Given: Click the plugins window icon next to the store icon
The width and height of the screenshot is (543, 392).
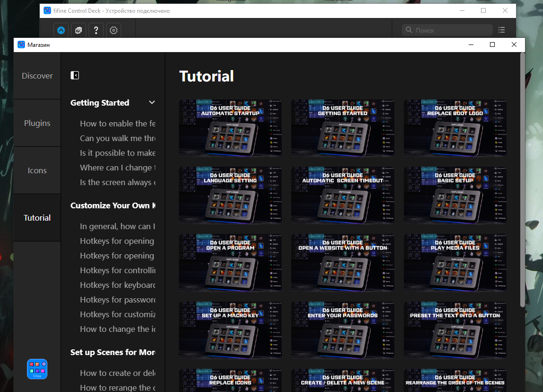Looking at the screenshot, I should (x=78, y=29).
